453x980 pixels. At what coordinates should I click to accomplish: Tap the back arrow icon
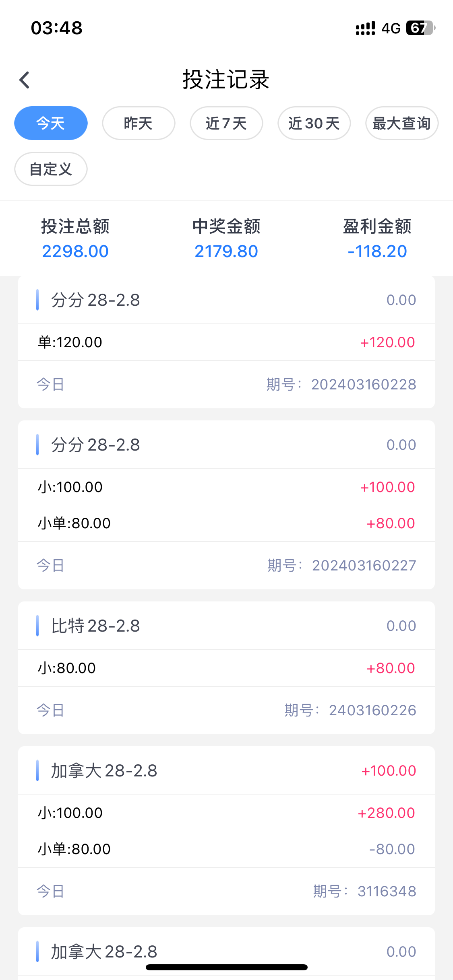(x=25, y=80)
